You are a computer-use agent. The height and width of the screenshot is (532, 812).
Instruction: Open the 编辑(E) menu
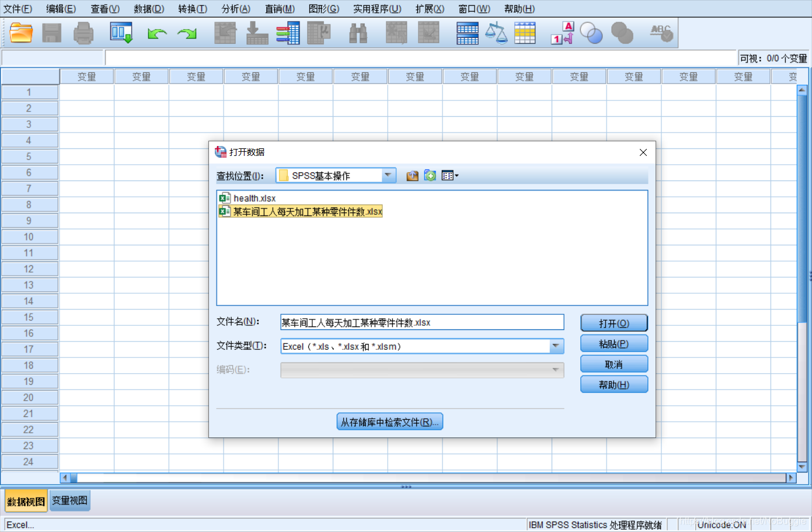(x=61, y=9)
